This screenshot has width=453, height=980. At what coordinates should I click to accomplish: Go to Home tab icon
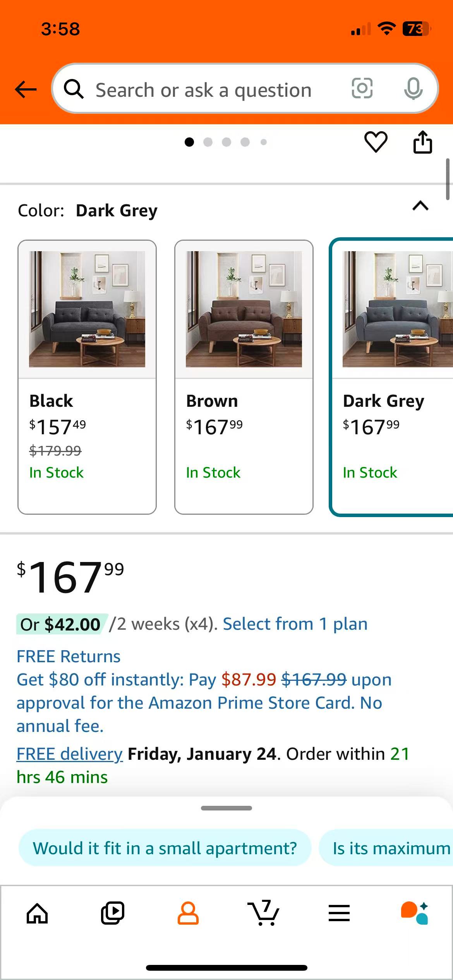(x=37, y=913)
